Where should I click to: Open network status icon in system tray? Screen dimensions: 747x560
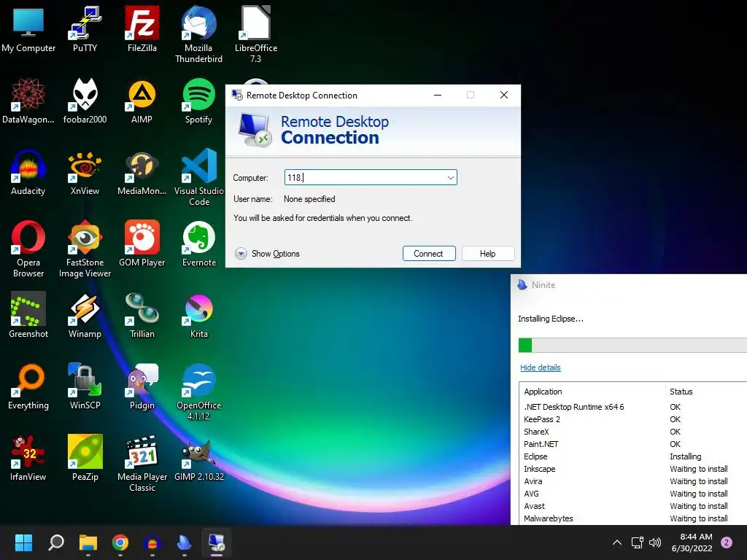[637, 542]
